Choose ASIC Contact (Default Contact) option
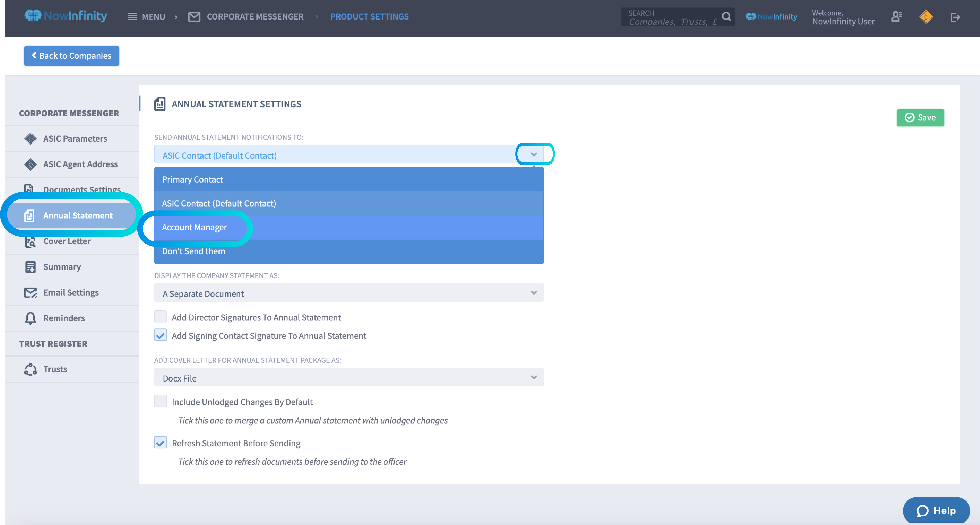This screenshot has height=525, width=980. 349,203
